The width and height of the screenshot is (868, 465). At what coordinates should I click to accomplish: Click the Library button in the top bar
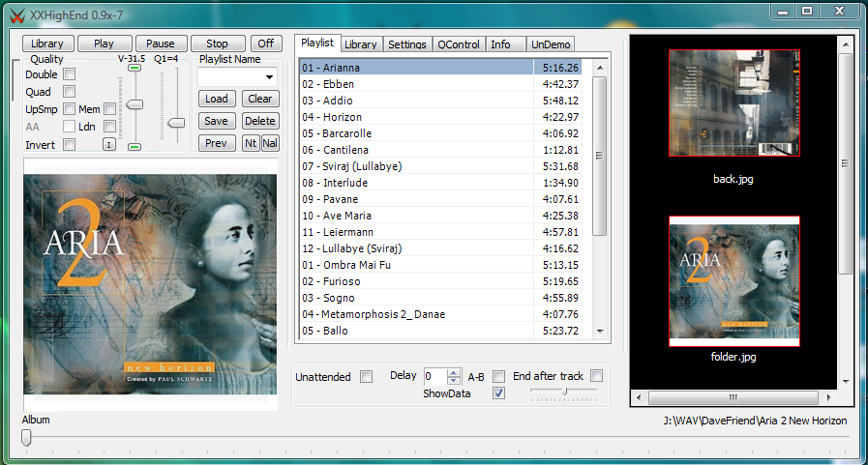click(x=47, y=44)
